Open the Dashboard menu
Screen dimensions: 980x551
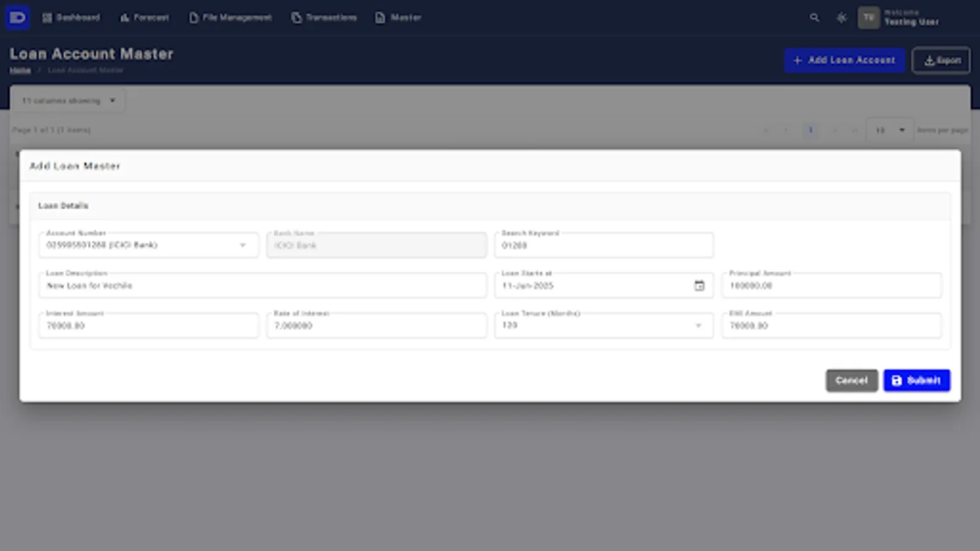(71, 18)
